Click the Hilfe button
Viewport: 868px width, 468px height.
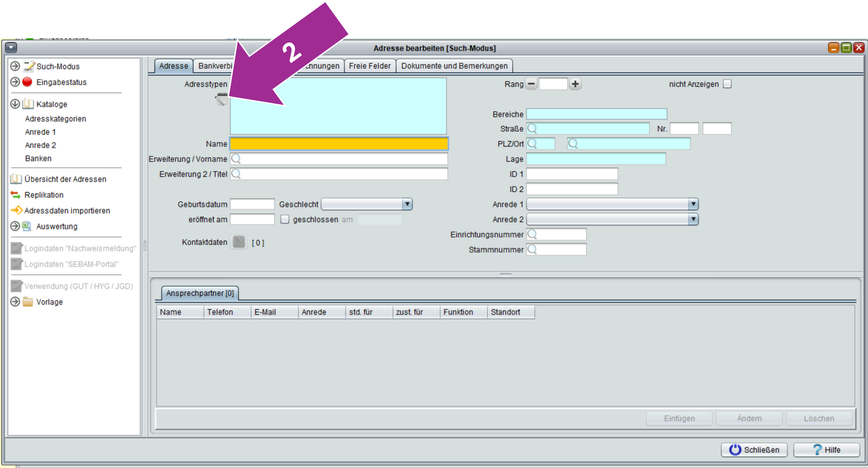[826, 450]
